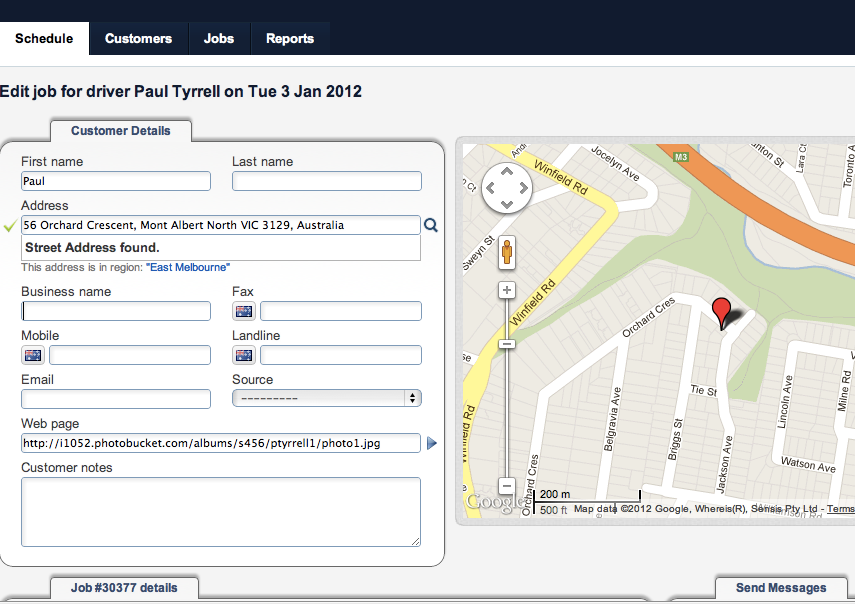Click the map zoom slider handle
The height and width of the screenshot is (604, 855).
507,344
